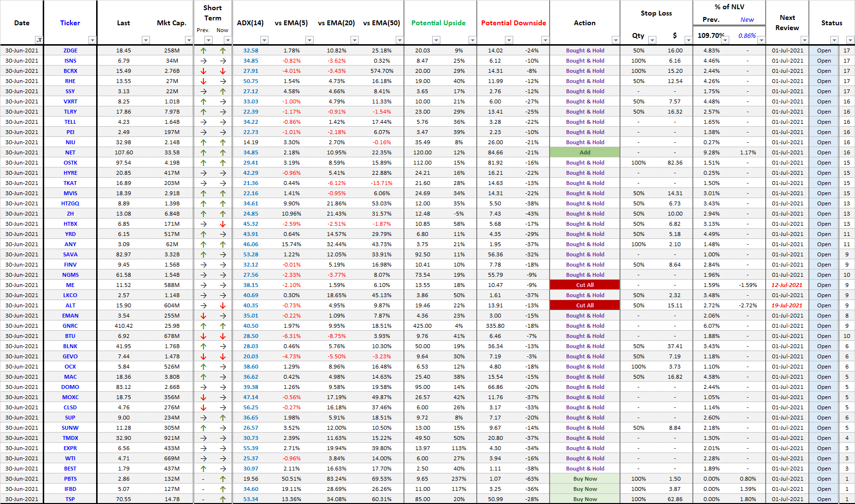
Task: Open the Next Review filter dropdown
Action: (x=805, y=40)
